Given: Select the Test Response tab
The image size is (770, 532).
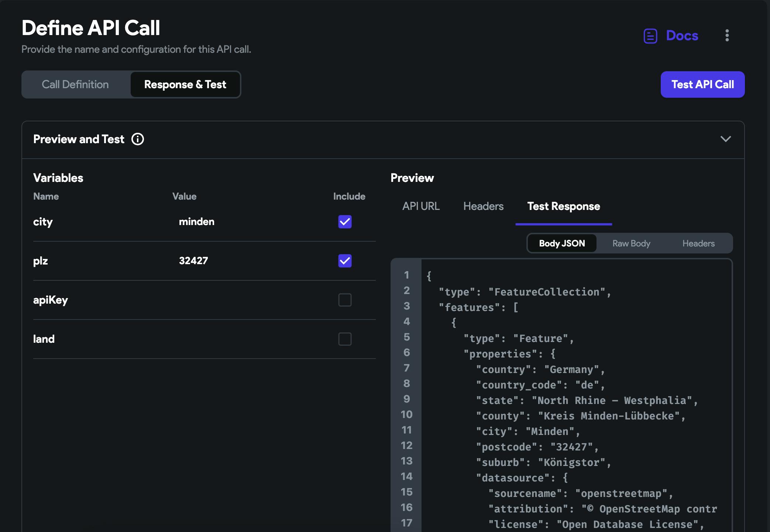Looking at the screenshot, I should 563,206.
